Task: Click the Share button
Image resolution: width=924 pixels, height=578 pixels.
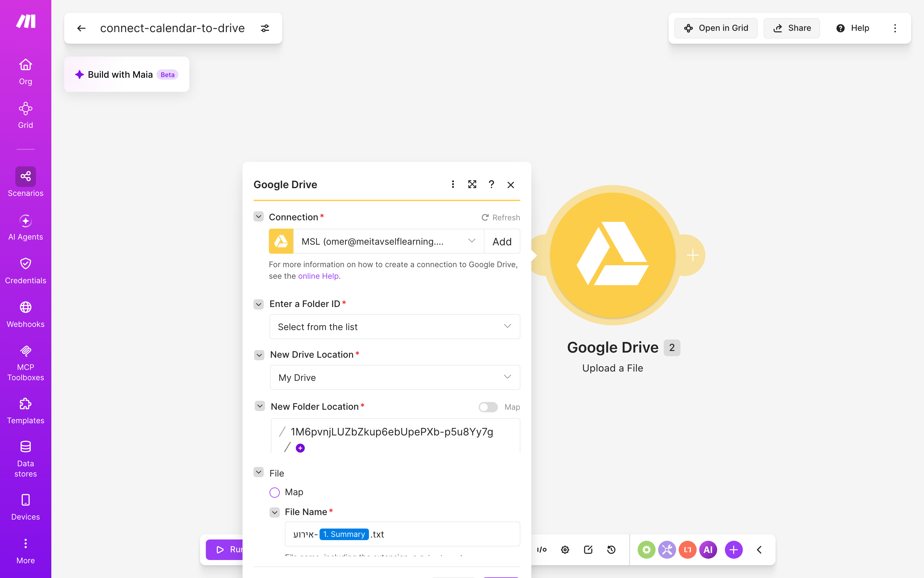Action: (792, 28)
